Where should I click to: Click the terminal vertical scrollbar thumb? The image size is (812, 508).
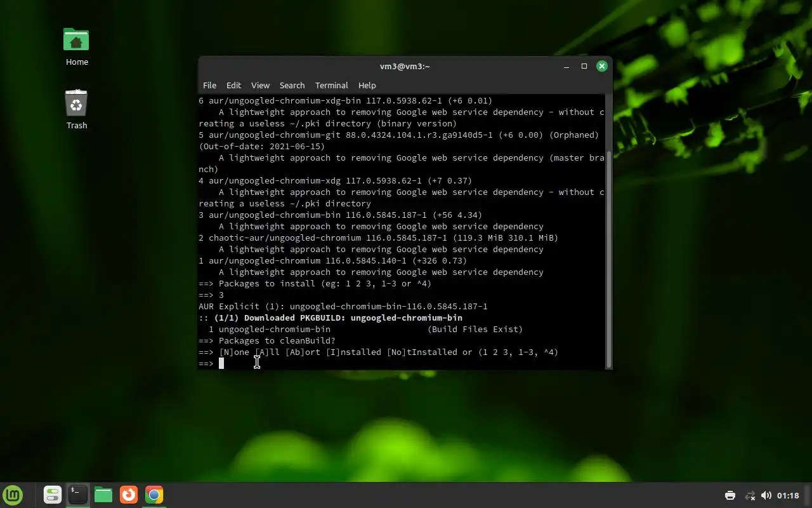pos(609,259)
